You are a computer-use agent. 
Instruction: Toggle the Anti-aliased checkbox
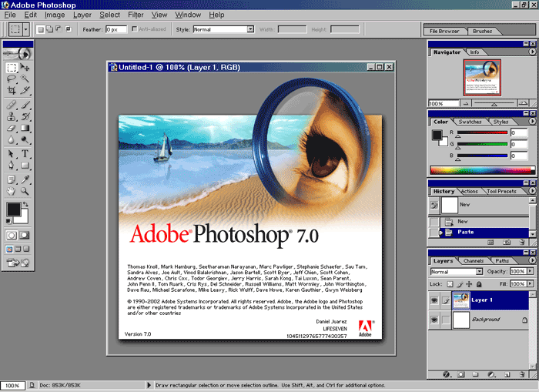coord(135,29)
